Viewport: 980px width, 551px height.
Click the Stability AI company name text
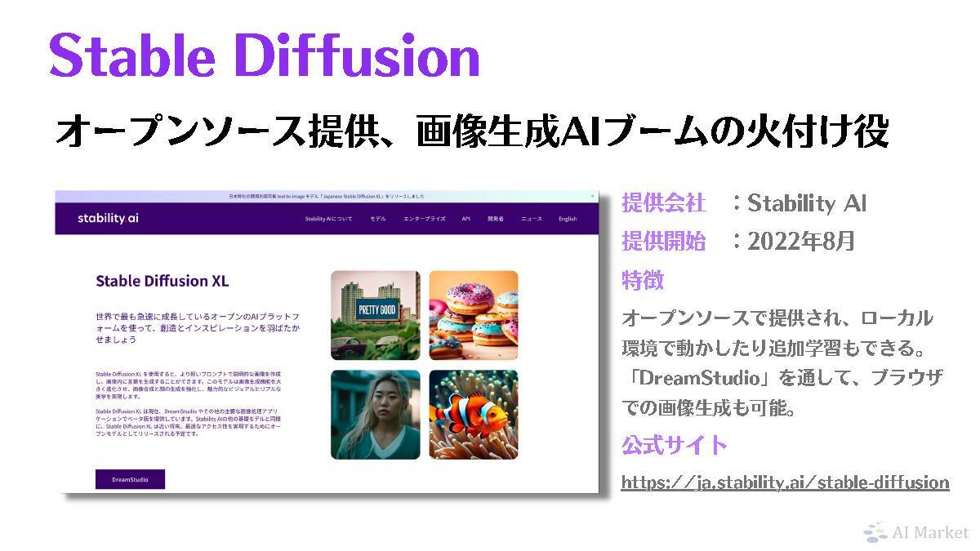[807, 202]
